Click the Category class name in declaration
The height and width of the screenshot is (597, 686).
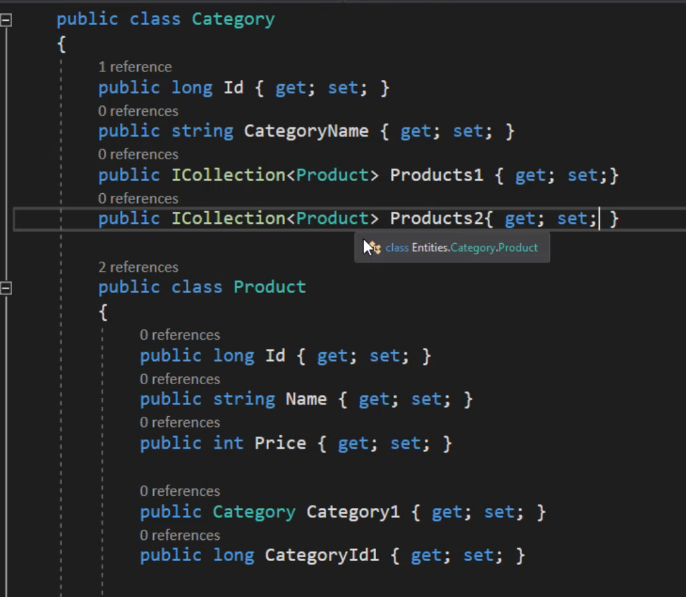click(x=233, y=20)
